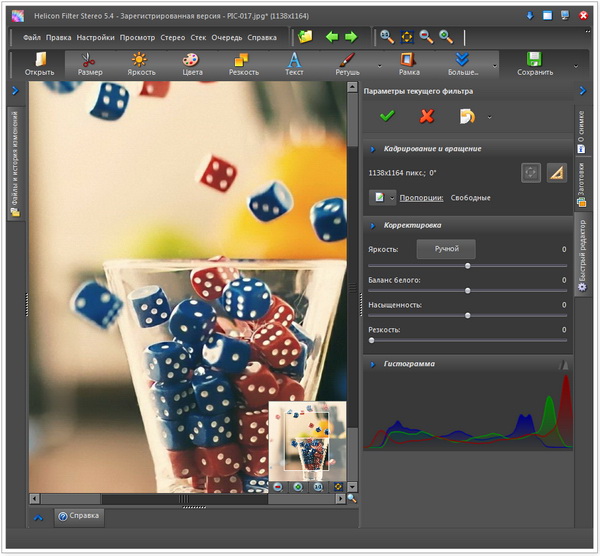
Task: Open the Размер crop tool
Action: tap(89, 63)
